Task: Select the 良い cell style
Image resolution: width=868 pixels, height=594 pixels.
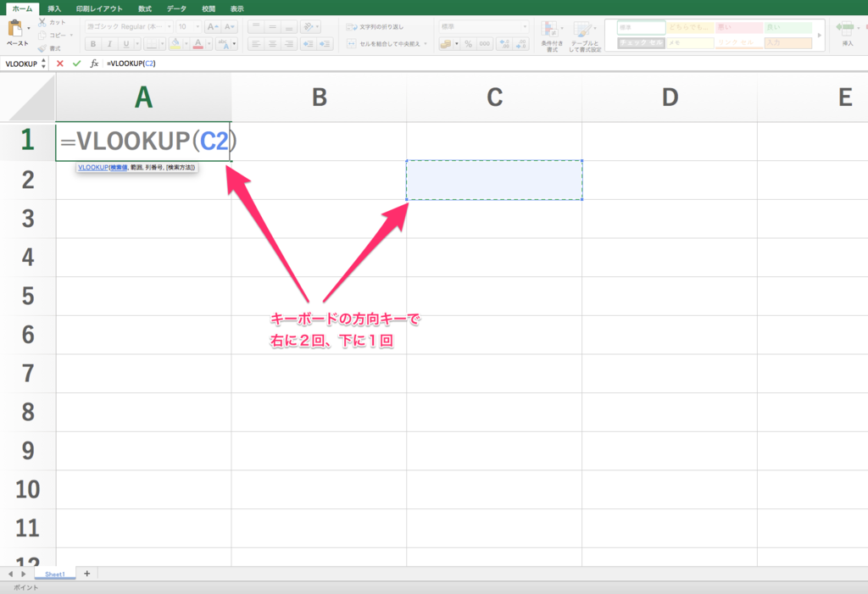Action: [x=787, y=27]
